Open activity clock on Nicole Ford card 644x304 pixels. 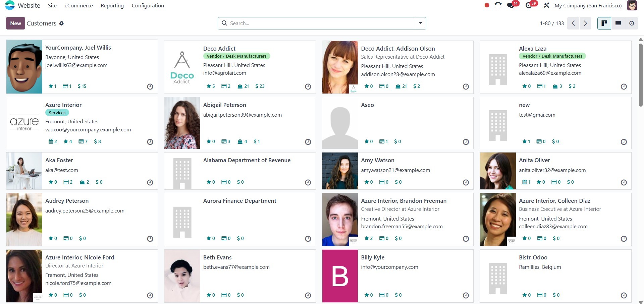point(150,296)
